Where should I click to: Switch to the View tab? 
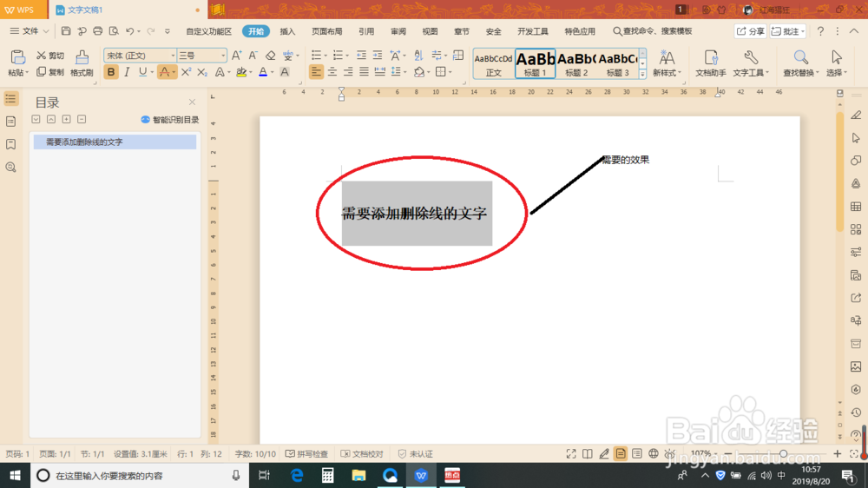(430, 31)
